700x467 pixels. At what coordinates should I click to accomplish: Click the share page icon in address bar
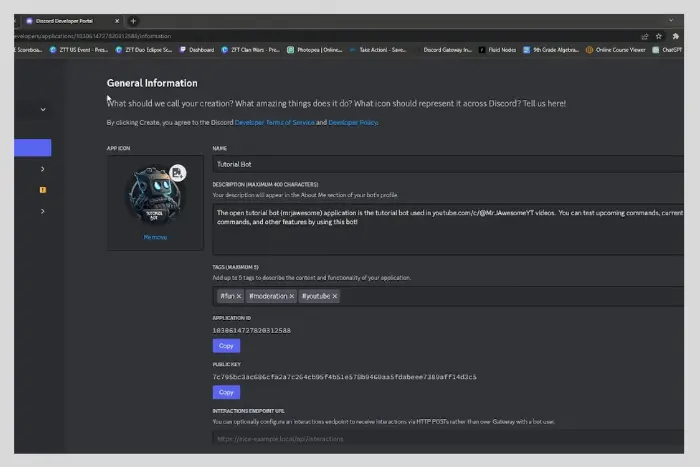click(x=644, y=36)
